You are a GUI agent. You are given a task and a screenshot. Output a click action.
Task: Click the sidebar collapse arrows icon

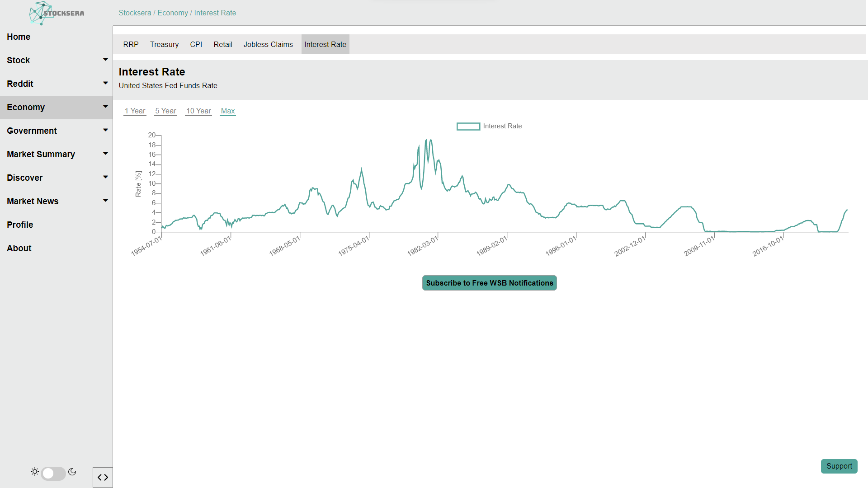coord(103,477)
